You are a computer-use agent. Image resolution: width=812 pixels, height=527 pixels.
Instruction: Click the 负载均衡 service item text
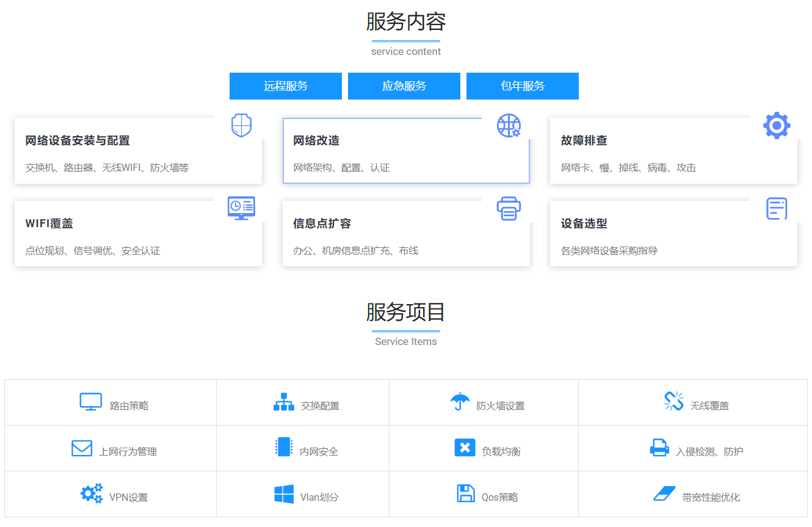[x=501, y=452]
